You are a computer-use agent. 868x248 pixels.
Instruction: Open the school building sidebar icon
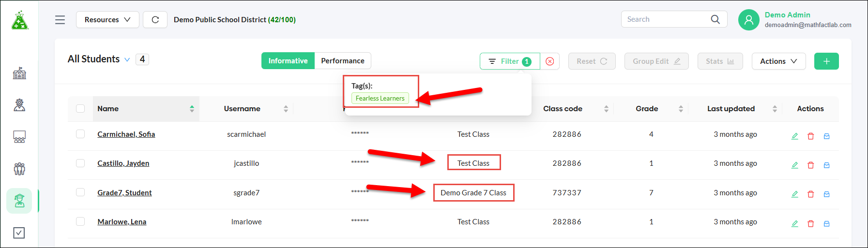click(19, 73)
